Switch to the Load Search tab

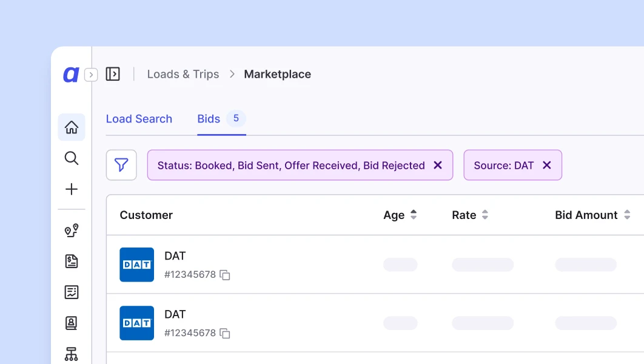[139, 119]
